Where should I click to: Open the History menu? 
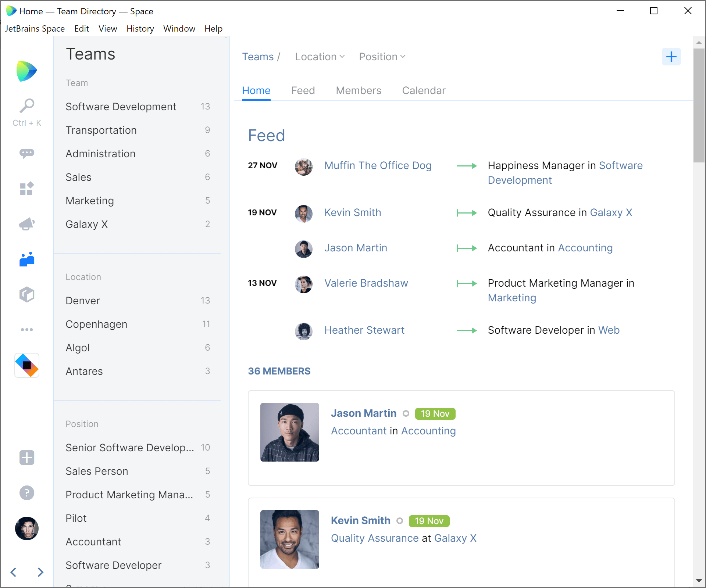140,29
